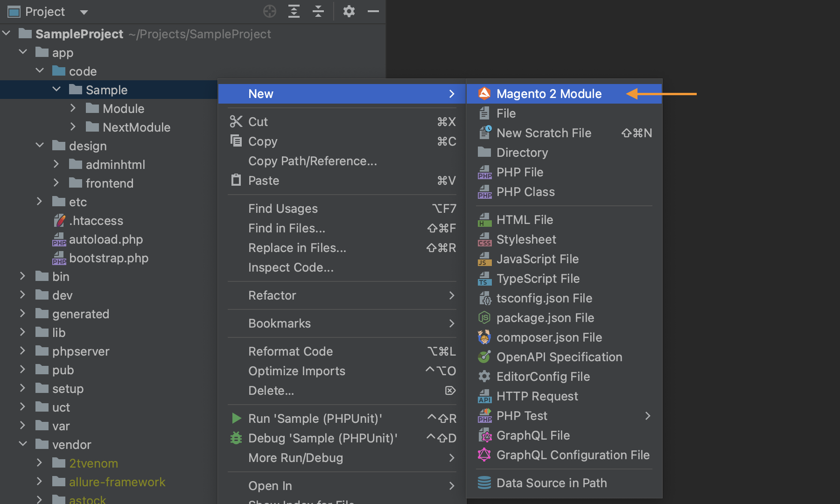Collapse the app folder

click(23, 52)
